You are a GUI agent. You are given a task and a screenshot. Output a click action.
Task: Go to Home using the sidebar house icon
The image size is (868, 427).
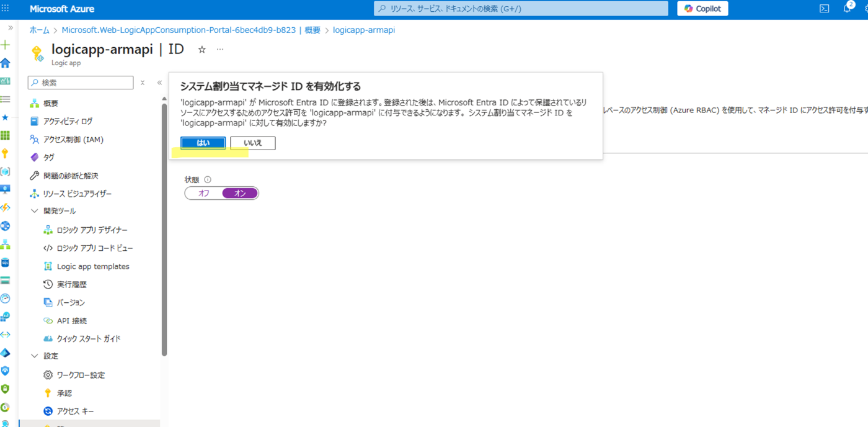point(6,63)
